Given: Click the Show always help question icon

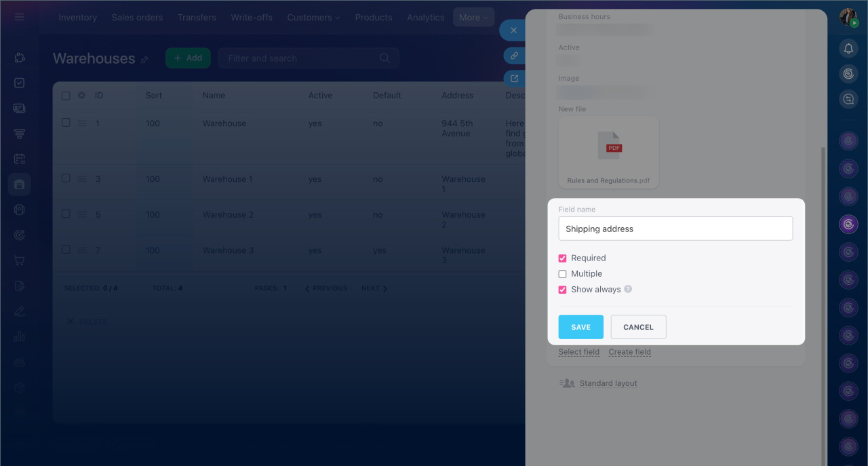Looking at the screenshot, I should pyautogui.click(x=628, y=289).
